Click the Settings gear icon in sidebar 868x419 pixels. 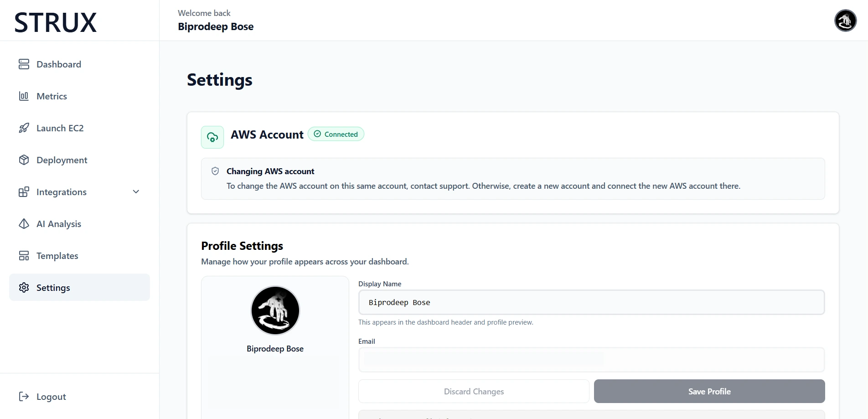tap(24, 288)
